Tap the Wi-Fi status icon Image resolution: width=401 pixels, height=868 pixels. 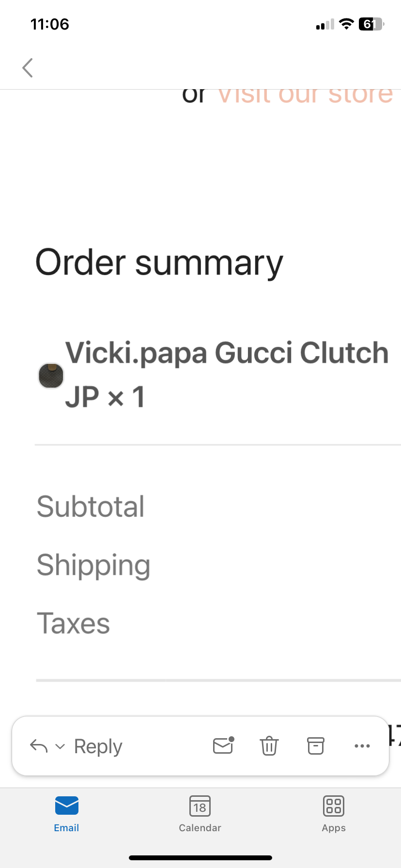tap(346, 24)
